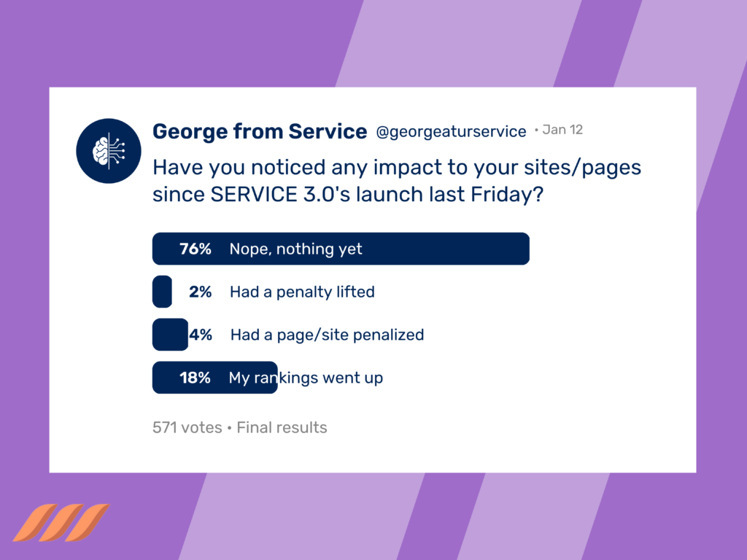Select the 'Nope, nothing yet' poll bar
The width and height of the screenshot is (747, 560).
(341, 249)
